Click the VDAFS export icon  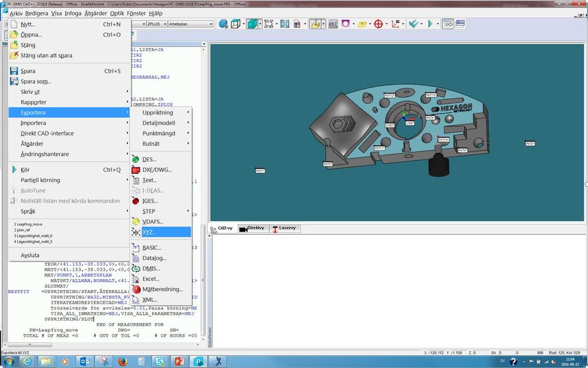click(x=136, y=222)
